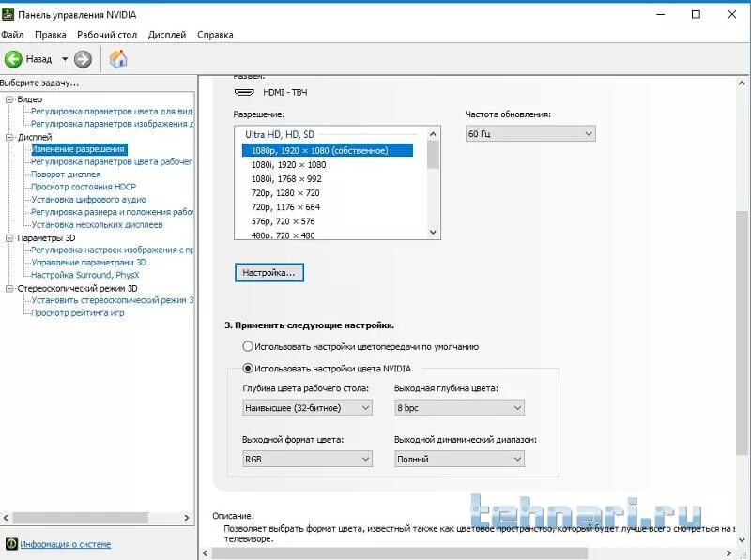This screenshot has width=751, height=560.
Task: Click the HDMI connector icon
Action: click(244, 92)
